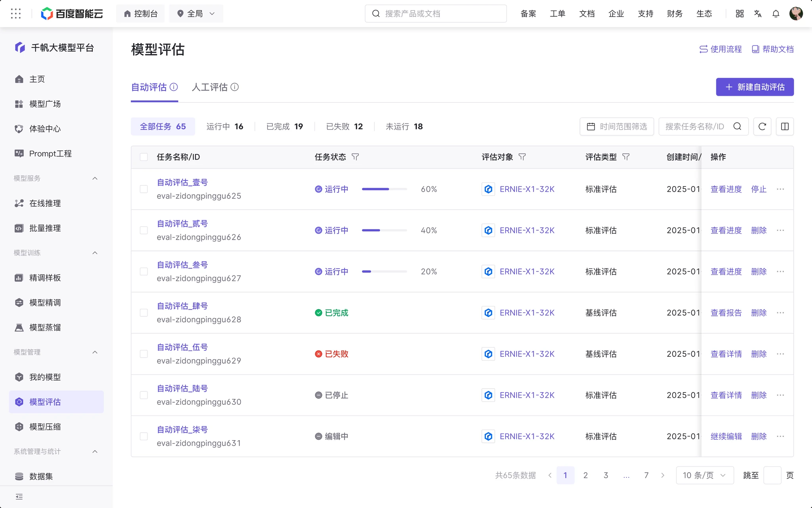Open the 帮助文档 link

[x=773, y=49]
